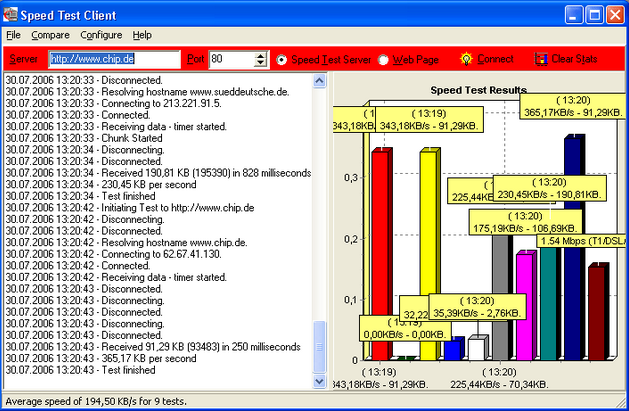Viewport: 629px width, 411px height.
Task: Click the x-axis label '225,44KB/s - 70,34KB.'
Action: click(499, 385)
